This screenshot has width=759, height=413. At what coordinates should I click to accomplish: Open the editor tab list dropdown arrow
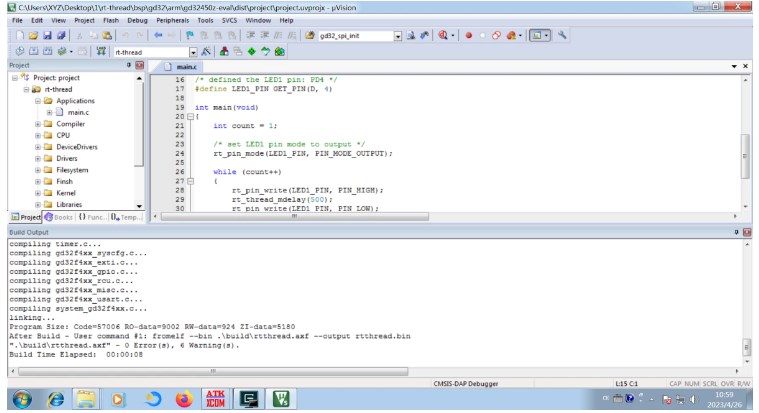click(x=734, y=66)
